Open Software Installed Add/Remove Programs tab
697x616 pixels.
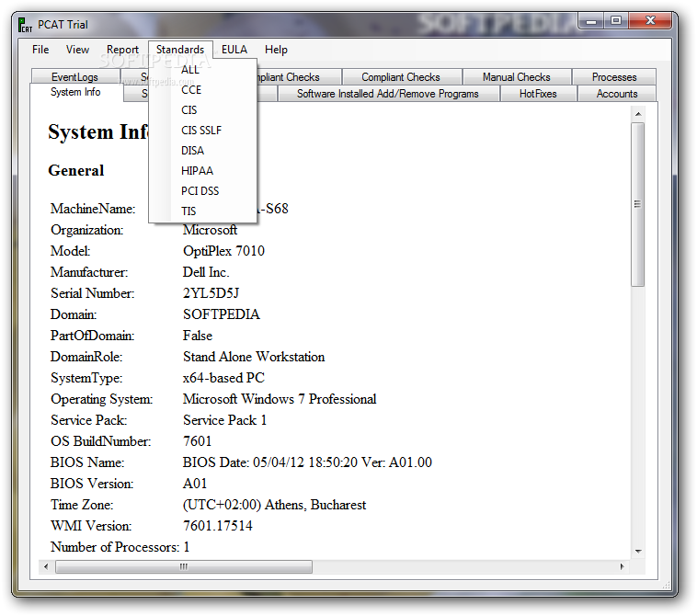tap(388, 94)
